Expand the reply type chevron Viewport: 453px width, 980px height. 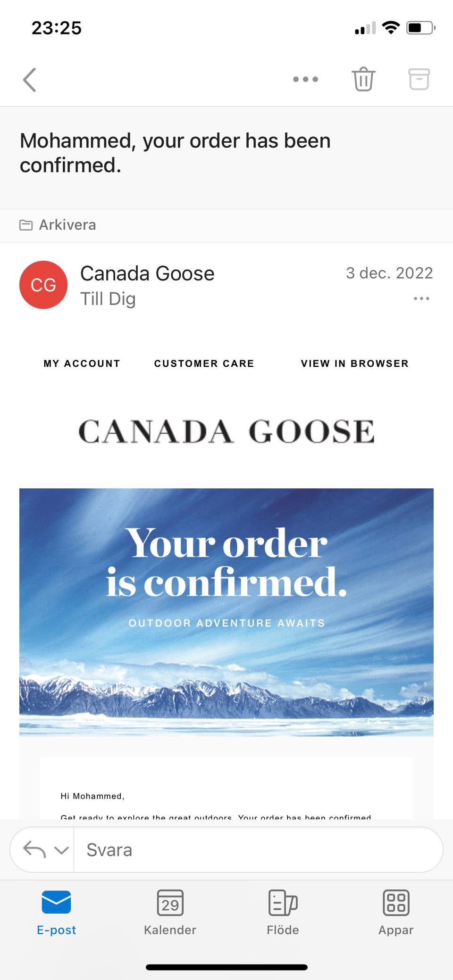61,850
